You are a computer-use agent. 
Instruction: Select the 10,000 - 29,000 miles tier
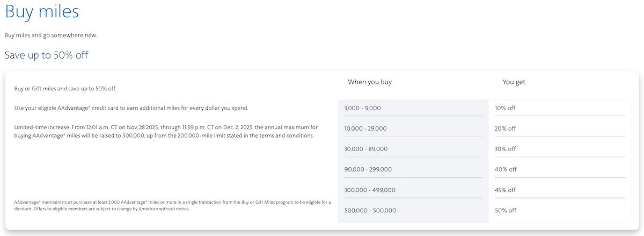[x=365, y=128]
